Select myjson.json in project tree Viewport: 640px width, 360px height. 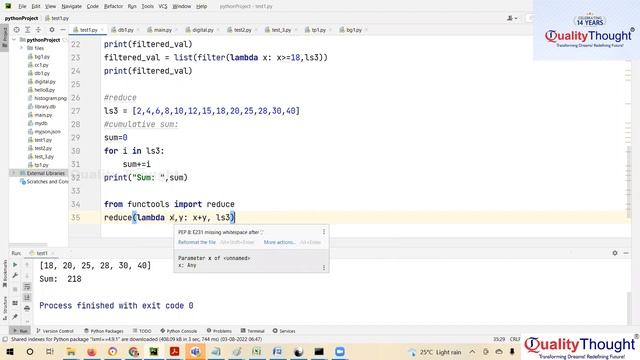coord(44,131)
